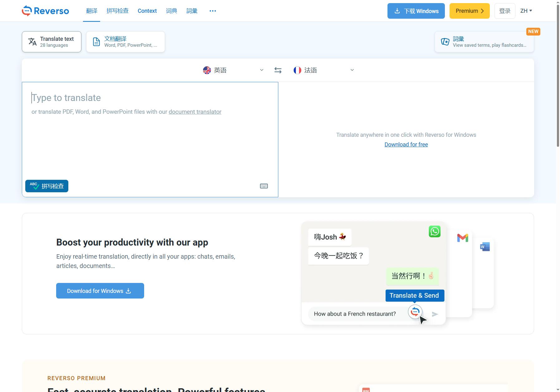Viewport: 560px width, 392px height.
Task: Open the virtual keyboard icon
Action: (x=264, y=186)
